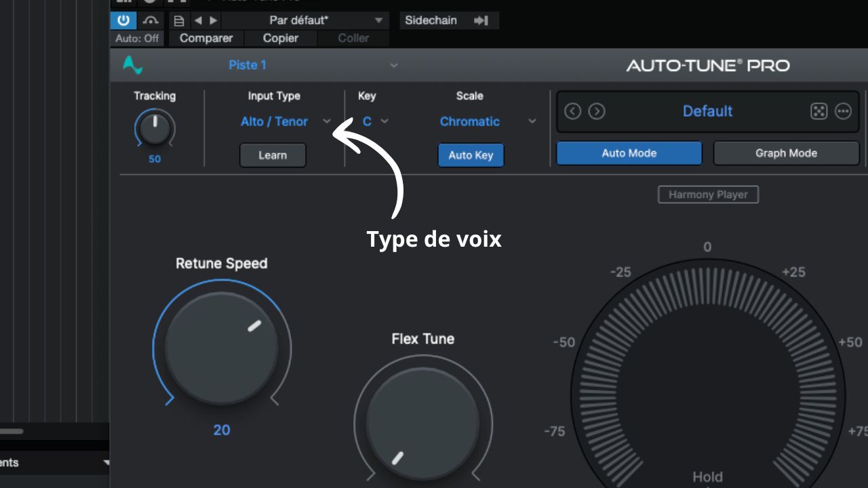Open the Key 'C' dropdown
Image resolution: width=868 pixels, height=488 pixels.
pos(375,121)
